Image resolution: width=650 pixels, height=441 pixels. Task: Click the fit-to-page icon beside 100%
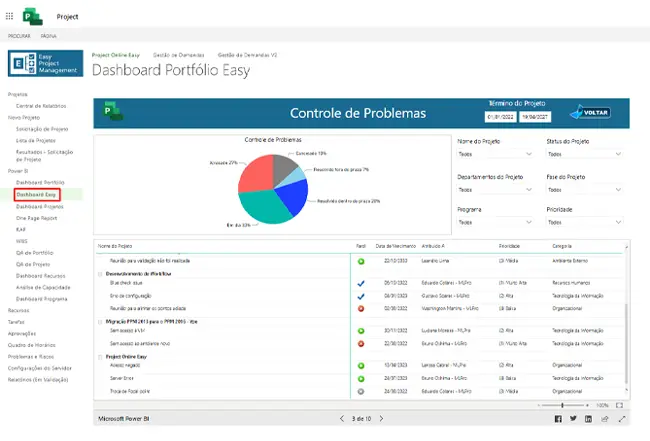619,405
